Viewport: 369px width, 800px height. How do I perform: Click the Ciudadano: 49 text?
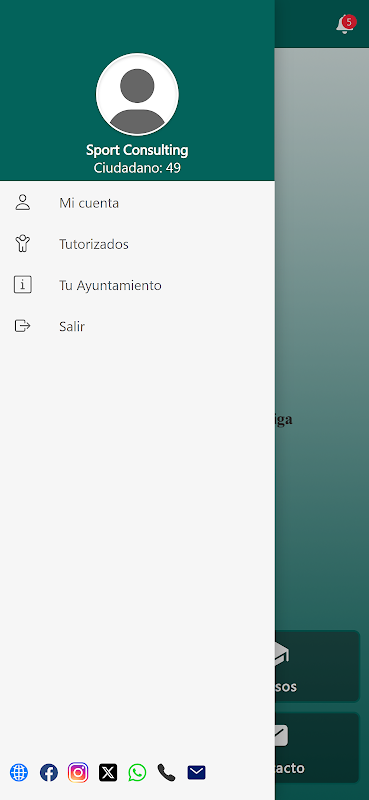(137, 168)
